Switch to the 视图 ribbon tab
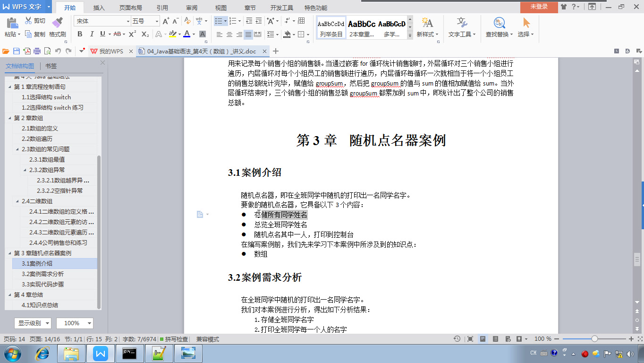The height and width of the screenshot is (363, 644). pos(220,8)
